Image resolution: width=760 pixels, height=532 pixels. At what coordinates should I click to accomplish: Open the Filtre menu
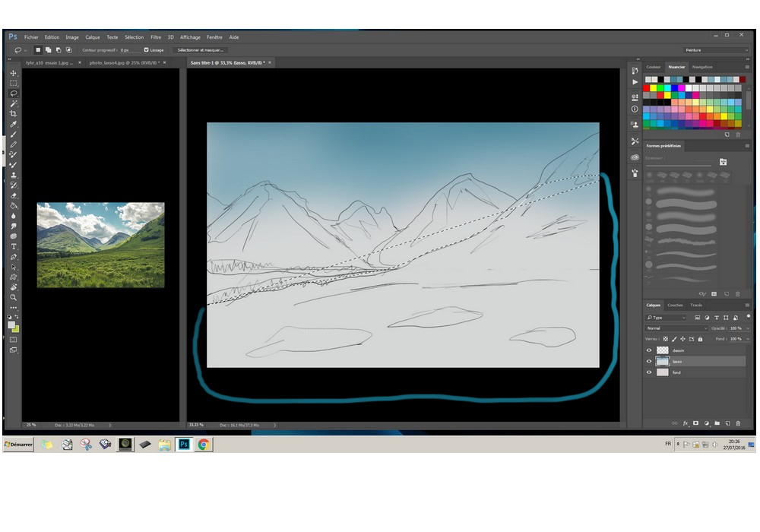[156, 36]
